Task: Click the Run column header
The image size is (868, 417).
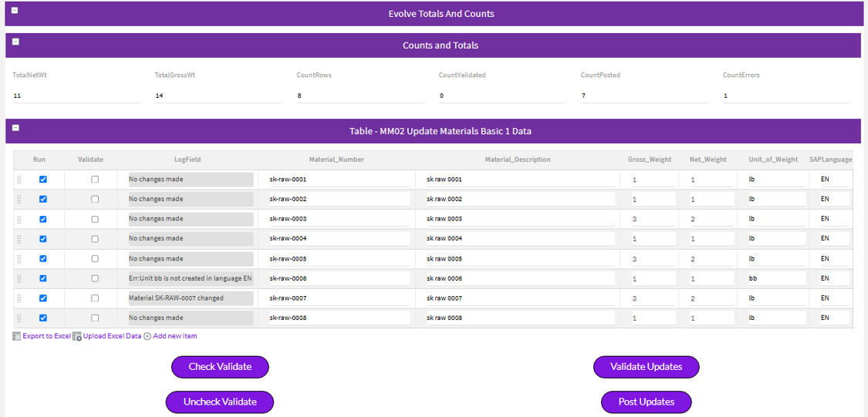Action: (x=39, y=160)
